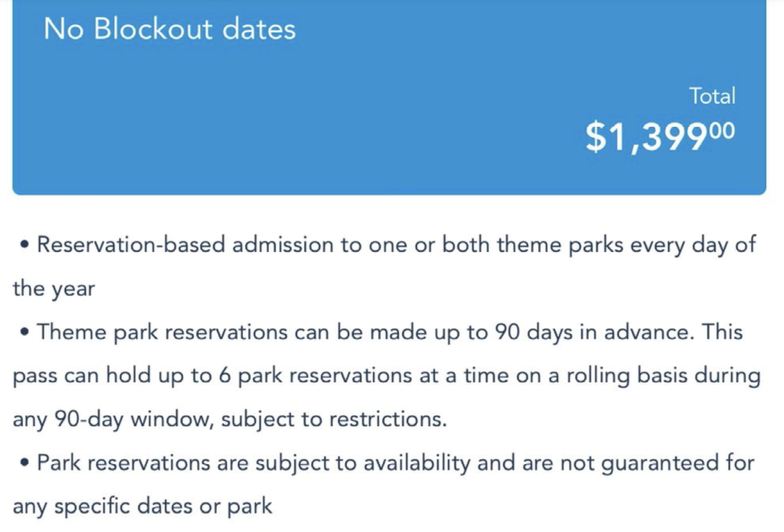This screenshot has width=784, height=532.
Task: Click the "any specific dates or park" line
Action: [x=143, y=506]
